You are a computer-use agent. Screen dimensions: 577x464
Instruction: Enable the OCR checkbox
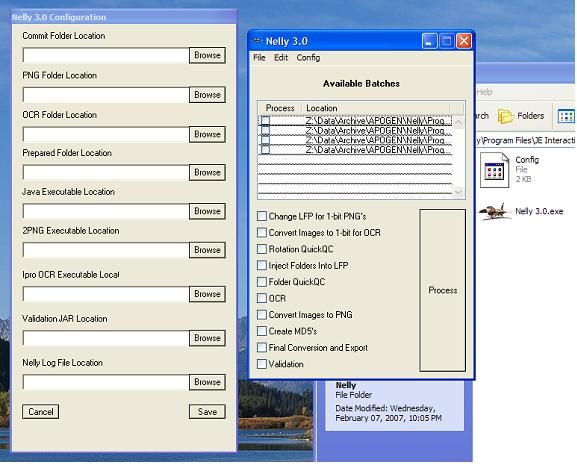tap(262, 298)
